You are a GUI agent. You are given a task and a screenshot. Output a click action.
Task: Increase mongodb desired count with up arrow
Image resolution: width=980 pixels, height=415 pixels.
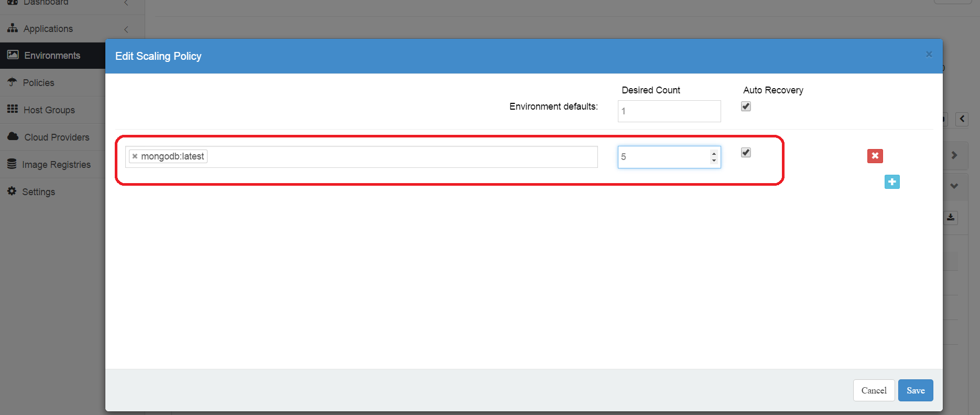point(714,153)
